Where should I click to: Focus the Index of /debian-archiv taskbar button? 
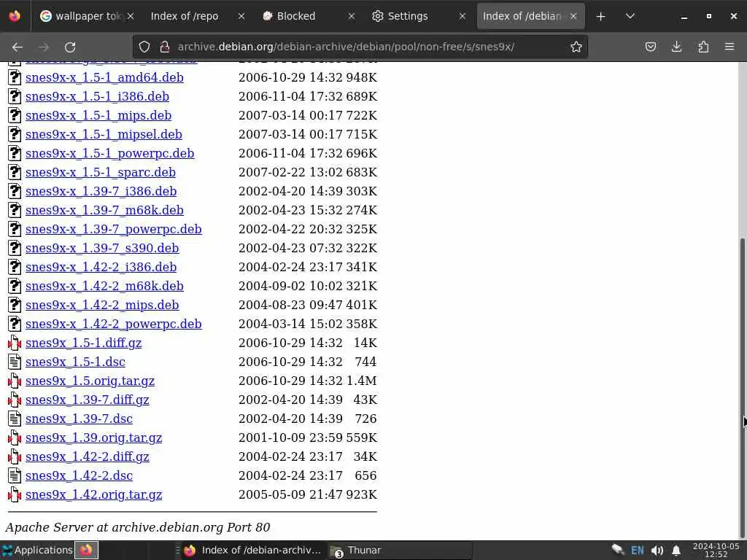[x=253, y=551]
